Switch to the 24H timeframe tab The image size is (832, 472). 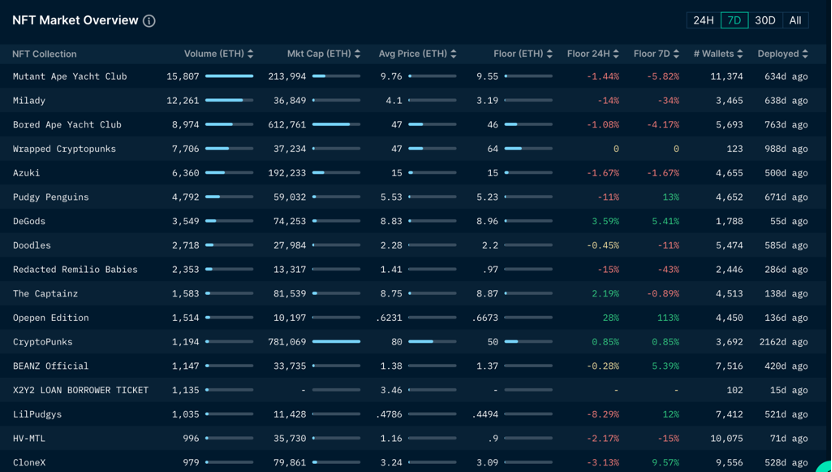click(703, 21)
